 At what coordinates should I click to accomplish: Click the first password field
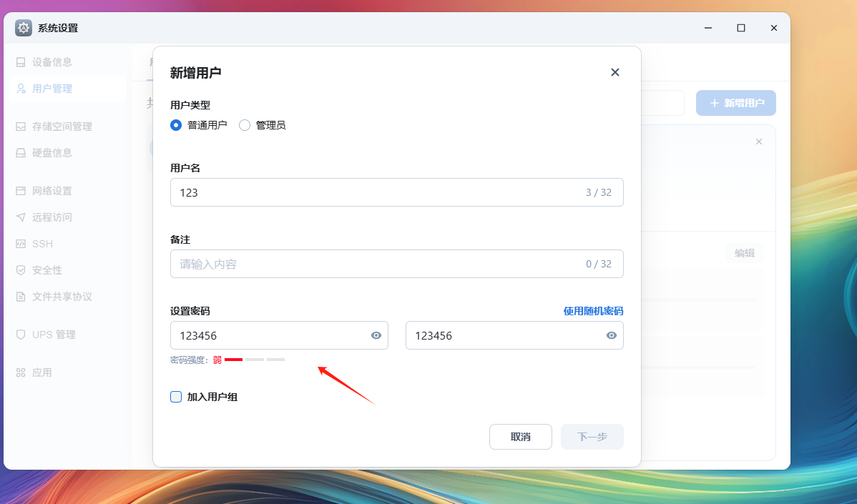pos(279,335)
